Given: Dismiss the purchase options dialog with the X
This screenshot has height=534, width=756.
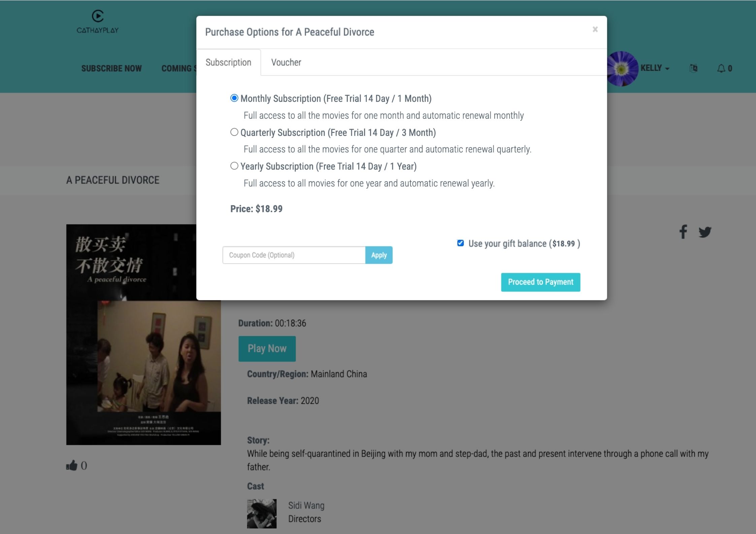Looking at the screenshot, I should pyautogui.click(x=595, y=29).
